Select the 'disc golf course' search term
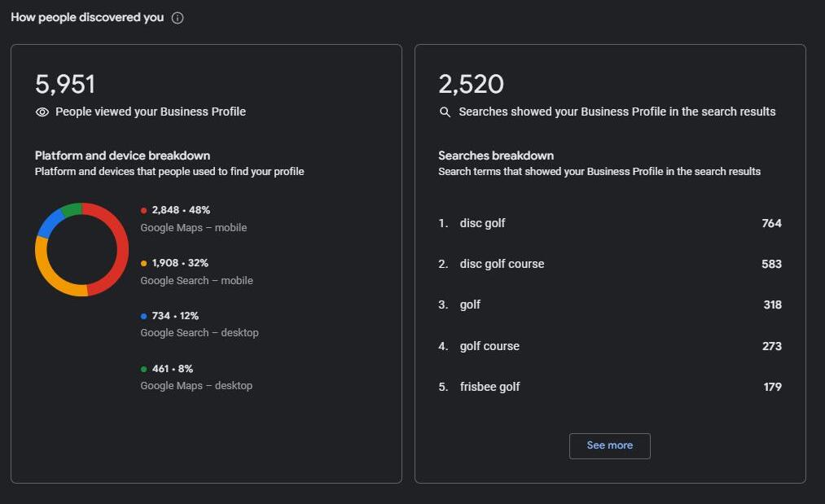825x504 pixels. point(502,264)
